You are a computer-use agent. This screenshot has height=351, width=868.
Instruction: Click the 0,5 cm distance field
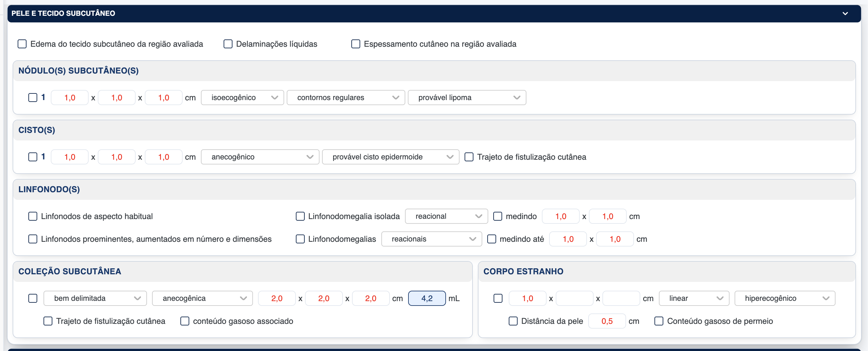(607, 321)
